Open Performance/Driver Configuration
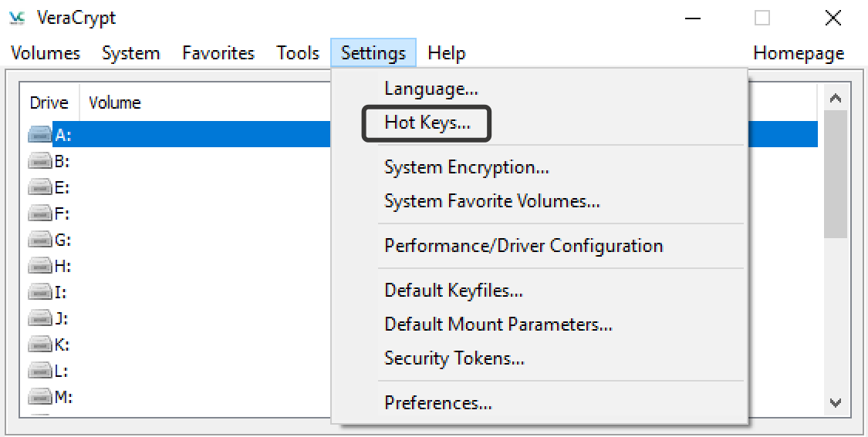 click(x=523, y=247)
